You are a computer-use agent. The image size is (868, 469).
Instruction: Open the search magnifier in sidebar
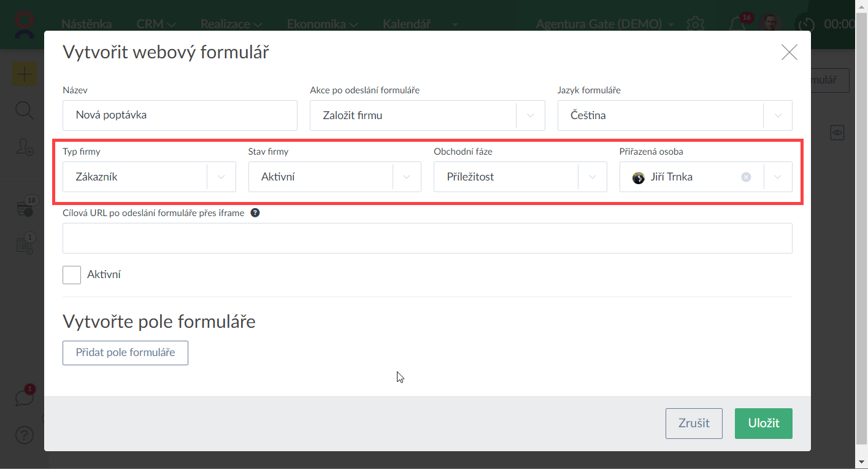click(x=24, y=111)
